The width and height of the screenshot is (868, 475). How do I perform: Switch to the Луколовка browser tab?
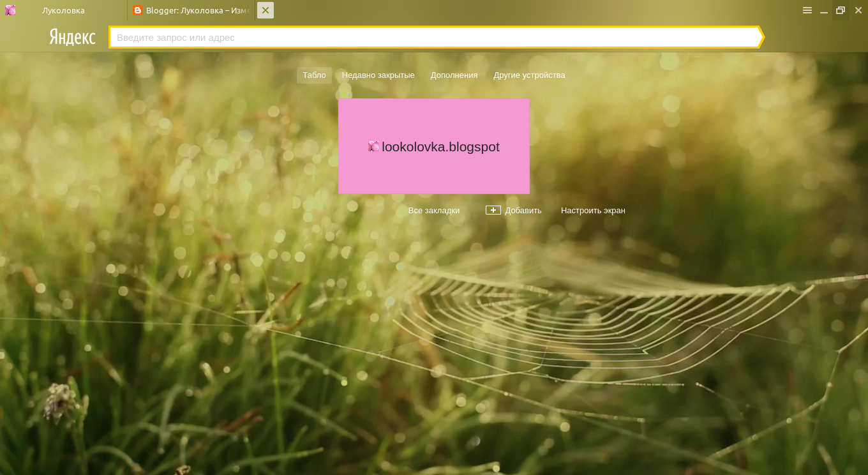(63, 10)
